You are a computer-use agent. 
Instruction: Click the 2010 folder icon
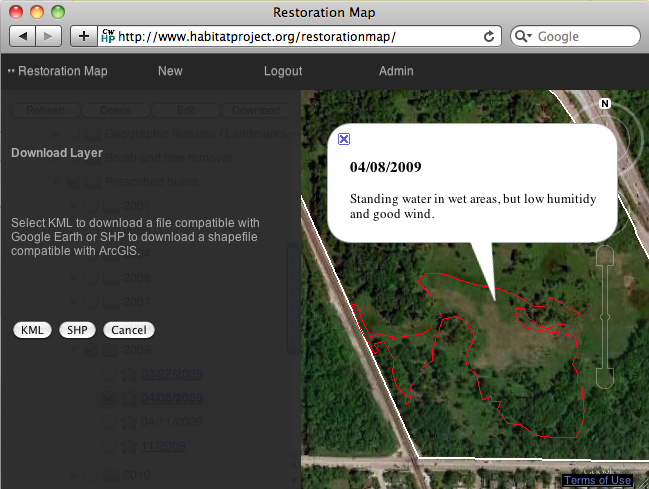(x=111, y=475)
